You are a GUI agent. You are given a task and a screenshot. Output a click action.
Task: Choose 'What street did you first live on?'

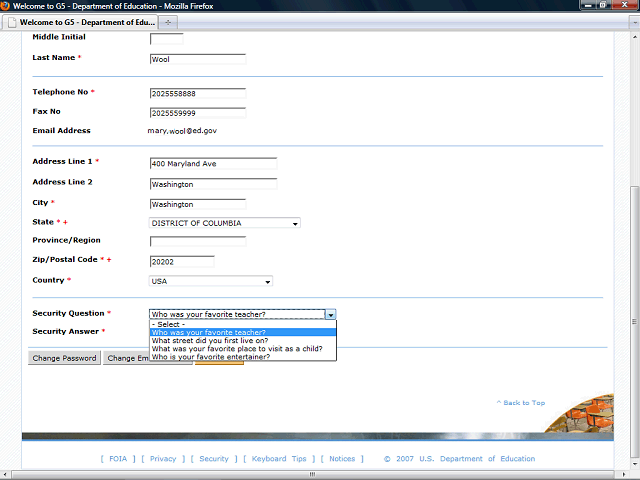click(x=243, y=340)
